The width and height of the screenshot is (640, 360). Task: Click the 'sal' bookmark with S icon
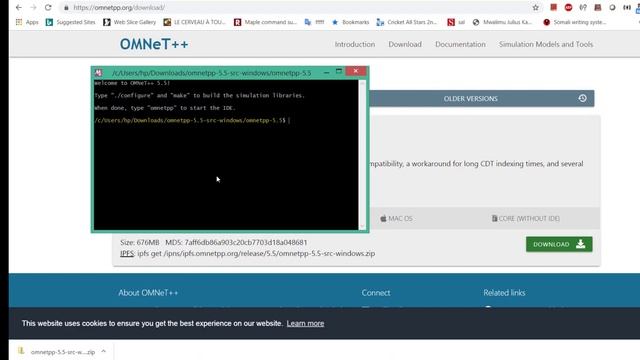click(x=456, y=22)
